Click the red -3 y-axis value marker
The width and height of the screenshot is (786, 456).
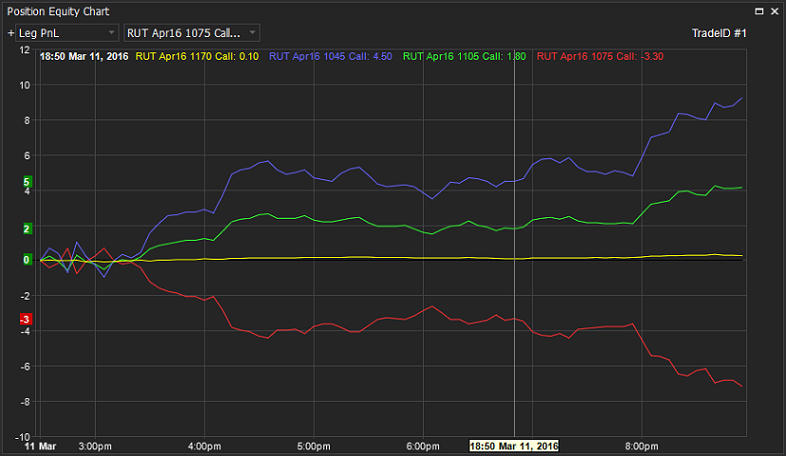(x=26, y=319)
